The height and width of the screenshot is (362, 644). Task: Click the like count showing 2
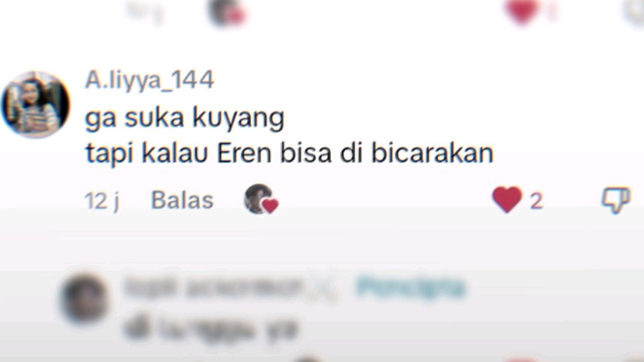pyautogui.click(x=537, y=201)
